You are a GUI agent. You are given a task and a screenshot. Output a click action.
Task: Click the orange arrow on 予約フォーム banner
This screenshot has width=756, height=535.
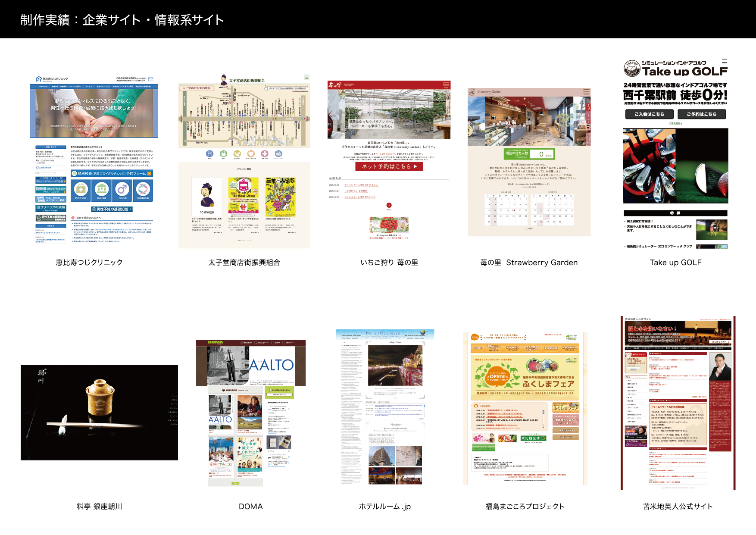(x=150, y=173)
